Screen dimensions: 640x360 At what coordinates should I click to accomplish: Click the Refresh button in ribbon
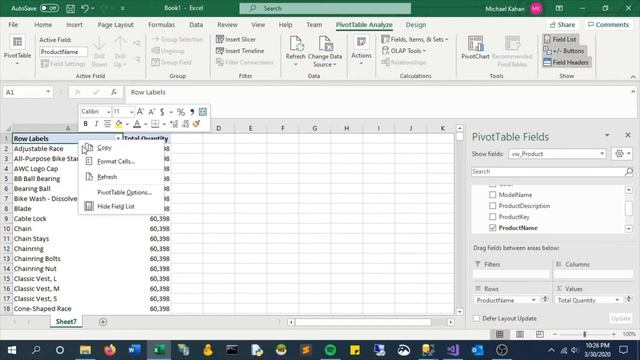(296, 51)
